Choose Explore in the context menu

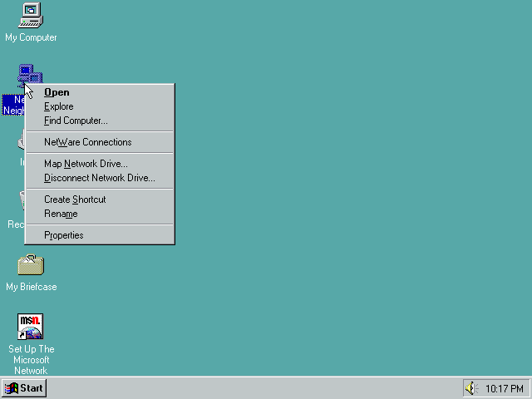tap(100, 106)
